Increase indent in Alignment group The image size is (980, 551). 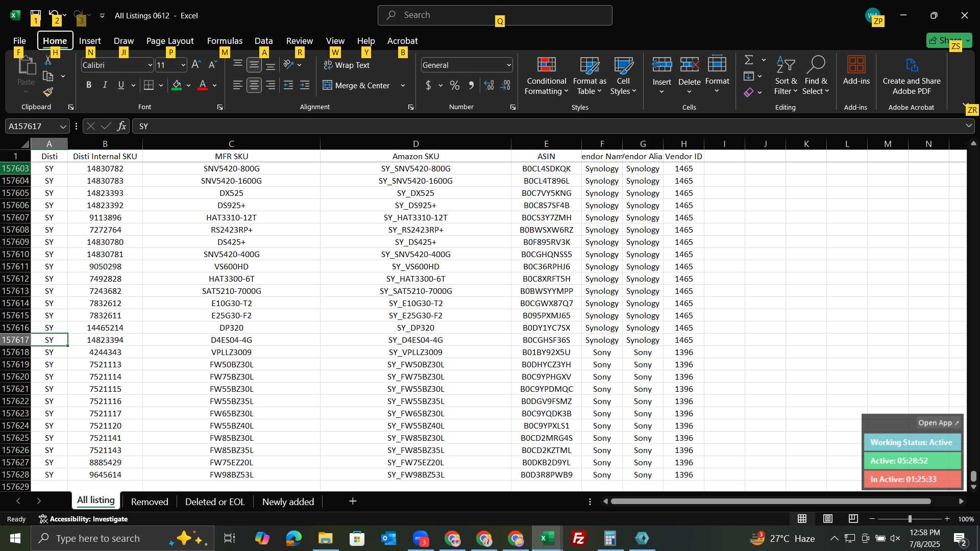tap(305, 85)
